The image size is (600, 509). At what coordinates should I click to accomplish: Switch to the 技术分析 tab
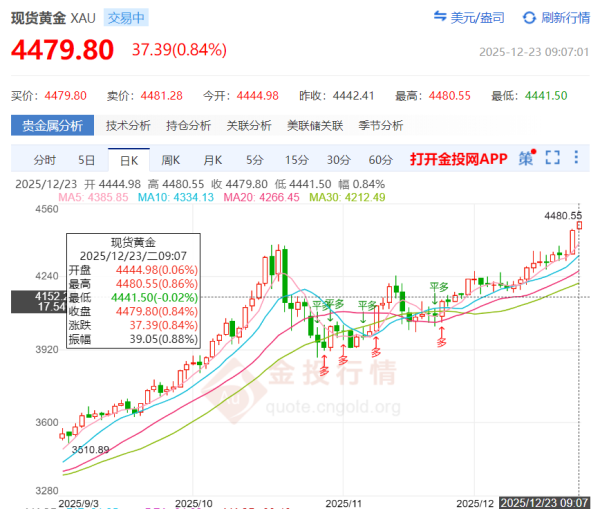128,126
